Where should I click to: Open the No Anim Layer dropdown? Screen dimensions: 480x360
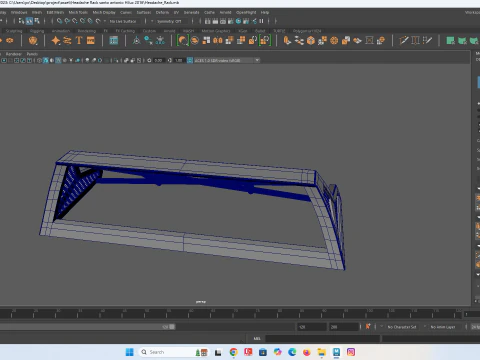443,327
